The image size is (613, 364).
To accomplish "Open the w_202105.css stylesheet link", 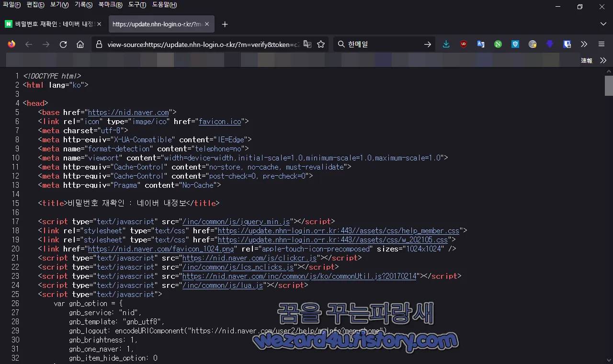I will coord(333,240).
